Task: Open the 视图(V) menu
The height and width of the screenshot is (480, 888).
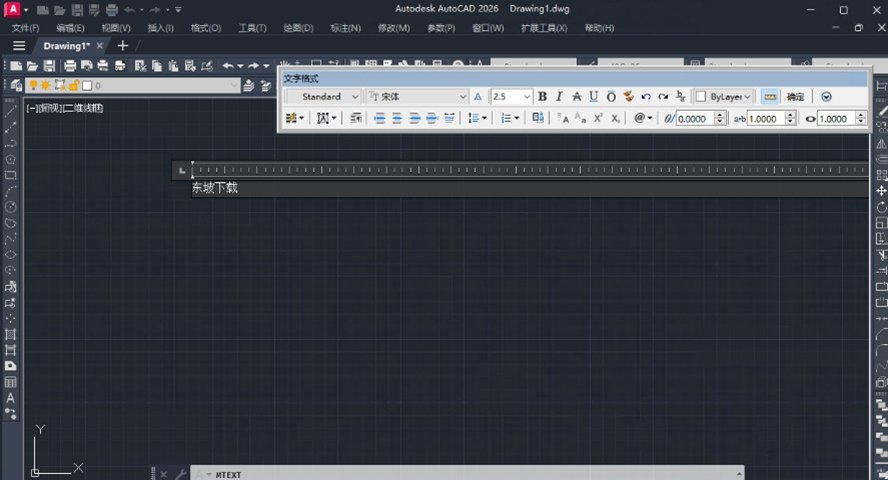Action: coord(116,28)
